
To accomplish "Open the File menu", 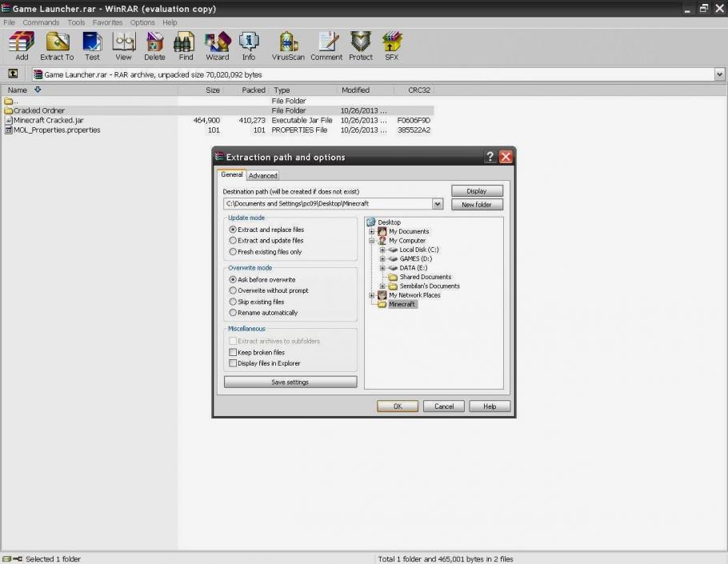I will click(x=9, y=22).
